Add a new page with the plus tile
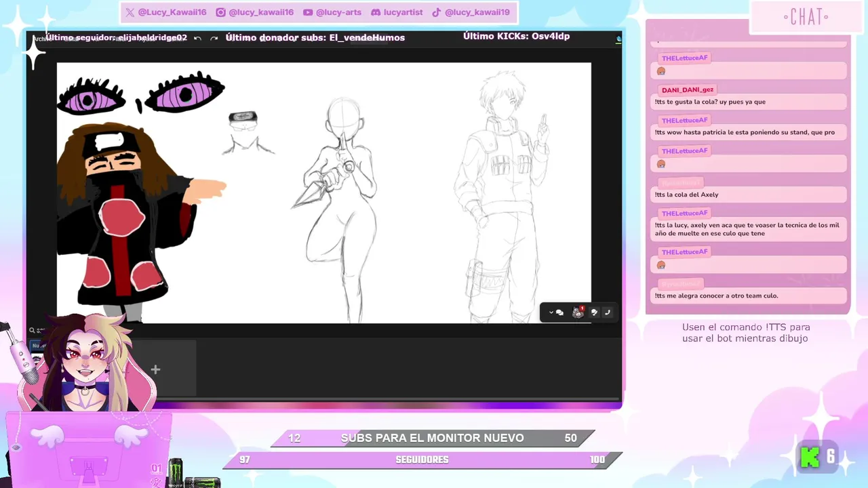Screen dimensions: 868x488 [x=155, y=369]
